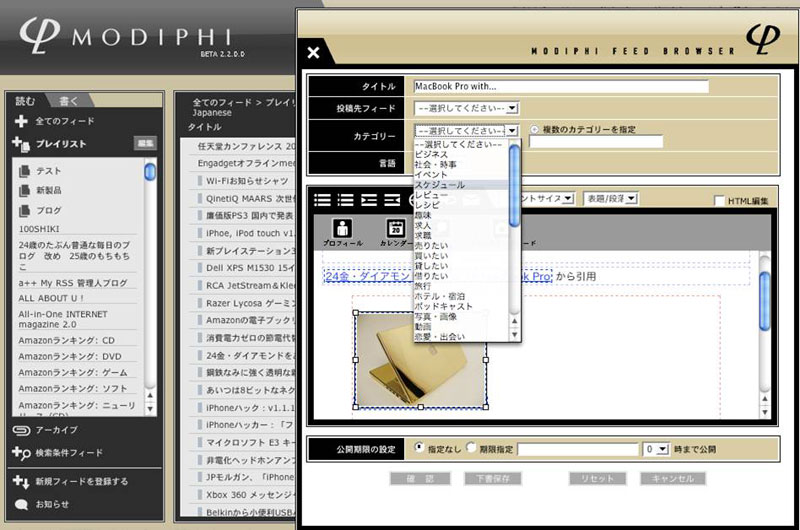
Task: Click the first list-format icon in editor toolbar
Action: 322,200
